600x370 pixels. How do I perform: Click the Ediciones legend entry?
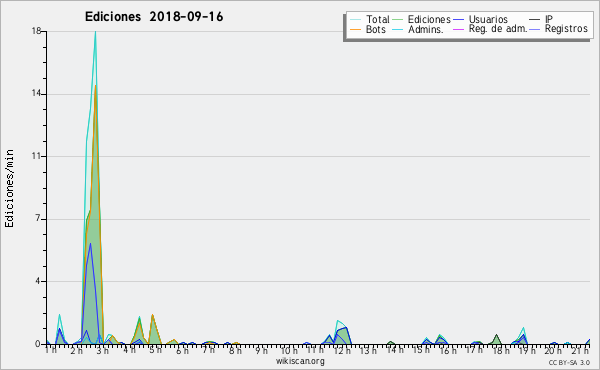(422, 19)
